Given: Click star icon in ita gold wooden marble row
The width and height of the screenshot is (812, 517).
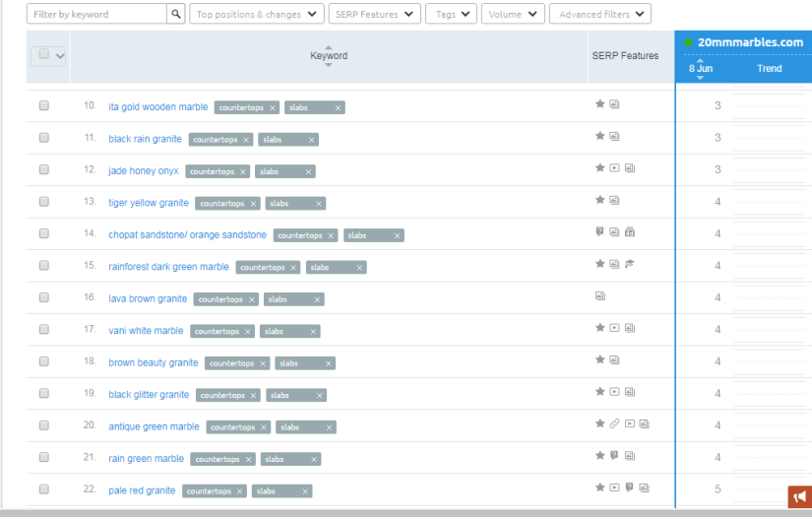Looking at the screenshot, I should 599,103.
